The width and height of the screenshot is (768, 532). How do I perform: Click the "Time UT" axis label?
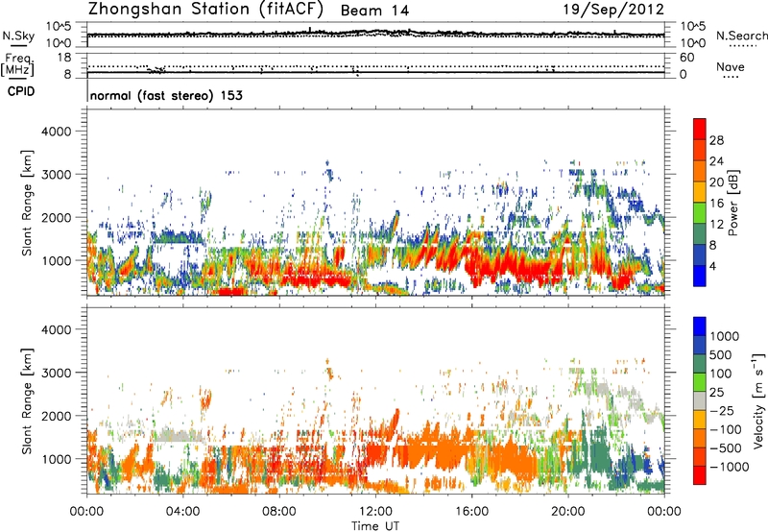375,526
